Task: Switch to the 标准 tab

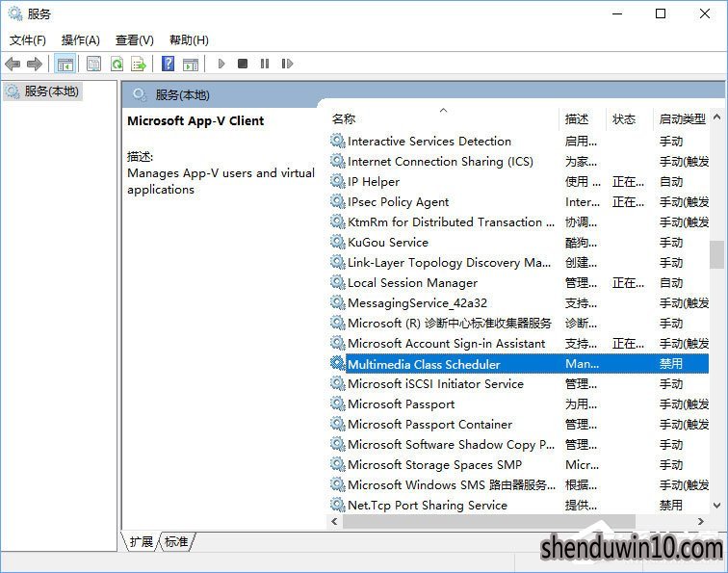Action: [176, 542]
